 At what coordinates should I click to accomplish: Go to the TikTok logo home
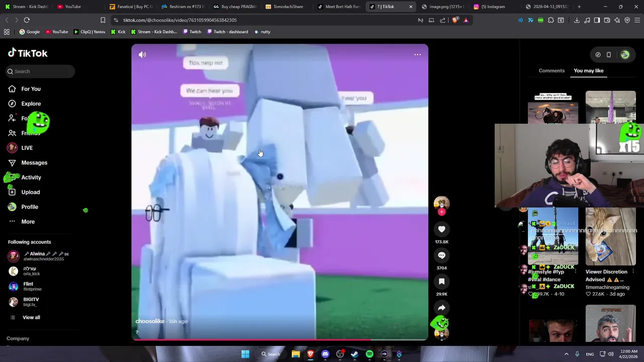tap(28, 53)
